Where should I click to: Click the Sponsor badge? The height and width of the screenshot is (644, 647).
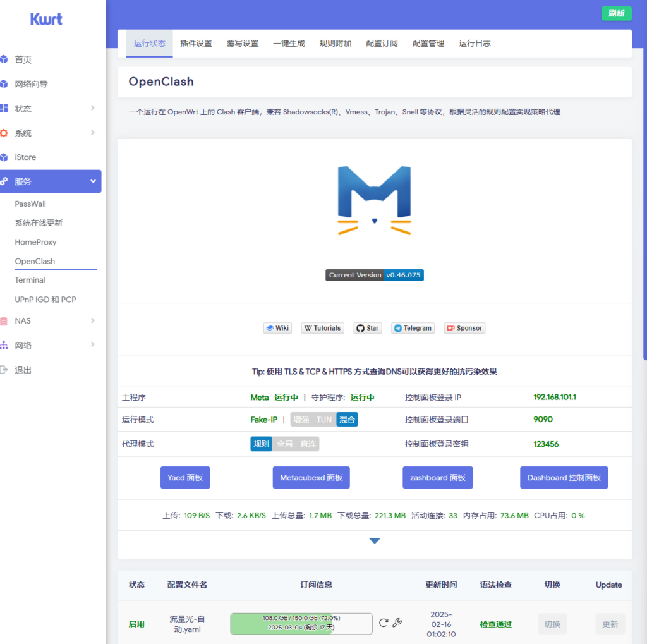[x=464, y=328]
